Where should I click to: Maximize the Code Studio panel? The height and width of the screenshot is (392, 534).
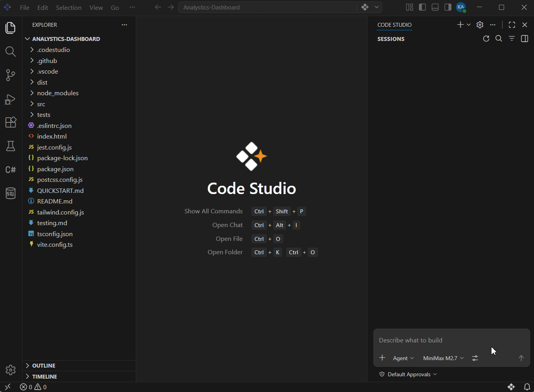coord(512,25)
